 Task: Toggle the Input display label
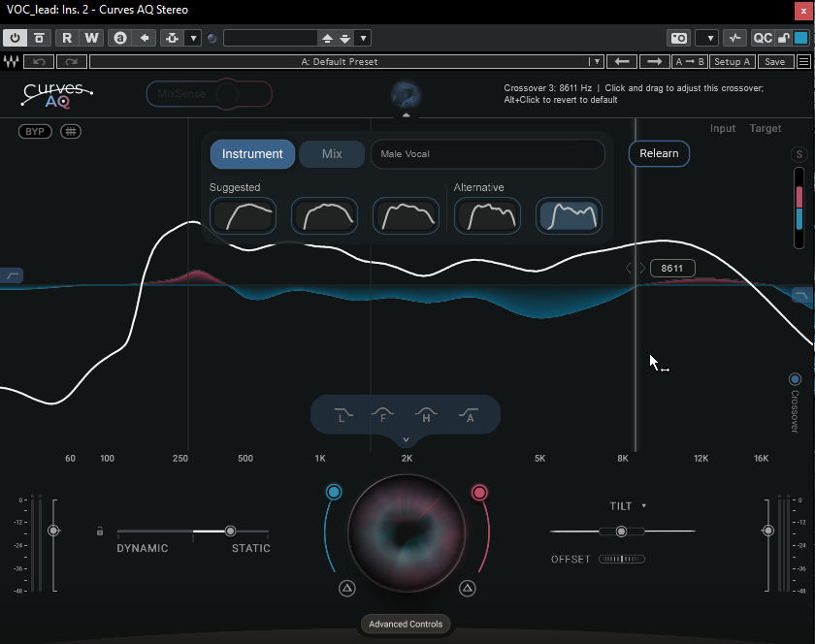coord(723,128)
